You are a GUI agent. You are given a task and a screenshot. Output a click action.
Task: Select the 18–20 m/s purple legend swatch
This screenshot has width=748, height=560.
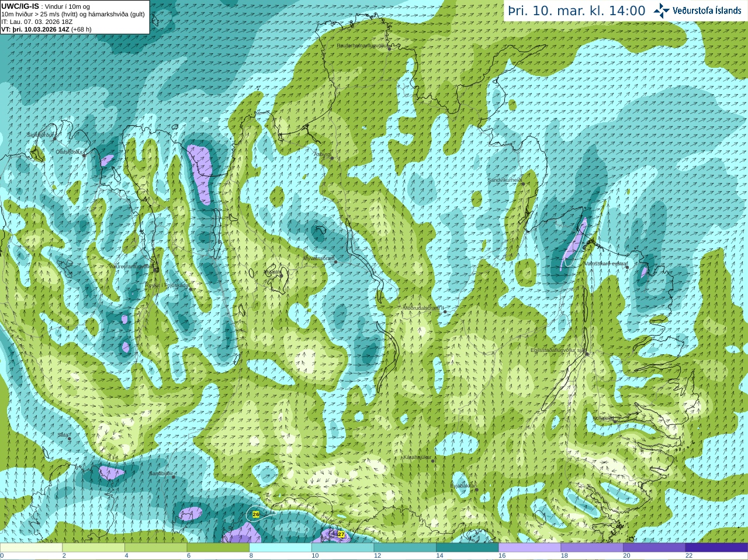click(x=592, y=548)
